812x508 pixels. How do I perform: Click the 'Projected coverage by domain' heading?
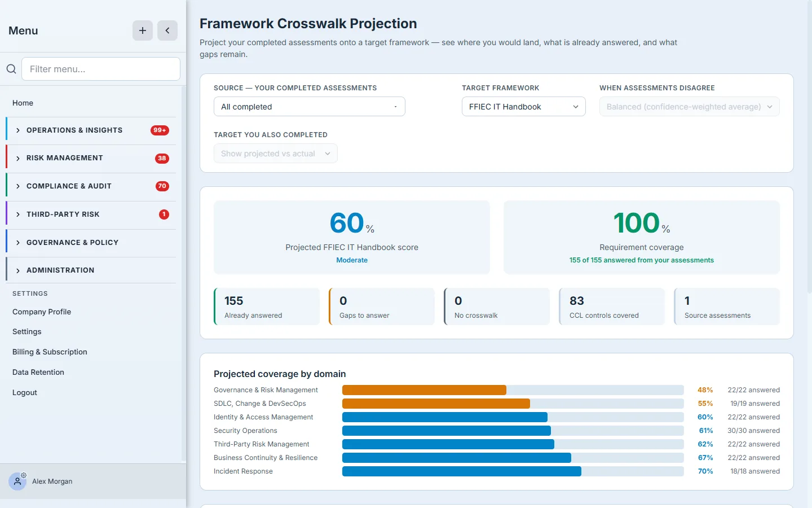tap(280, 374)
